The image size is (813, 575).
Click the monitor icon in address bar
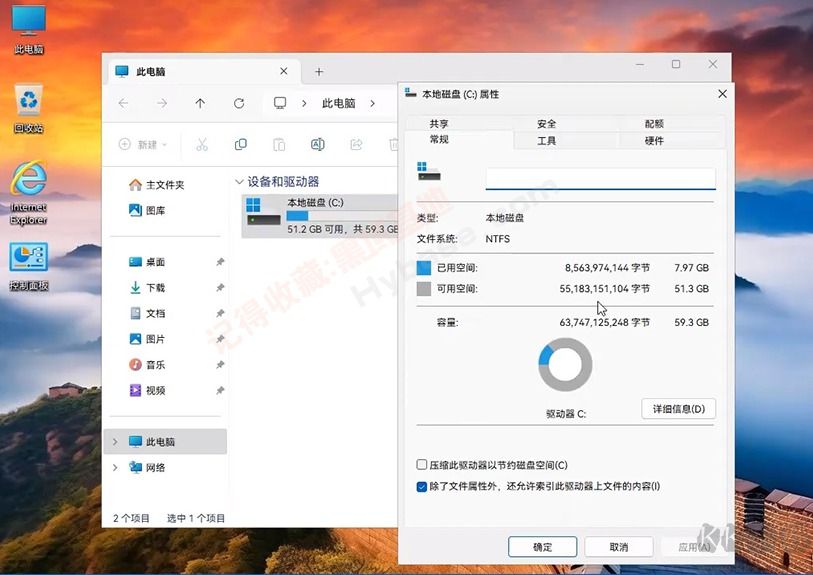point(280,103)
